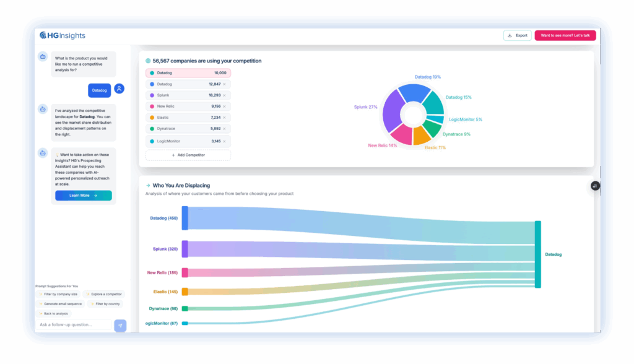This screenshot has width=634, height=364.
Task: Click the 'Ask a follow-up question' input field
Action: 74,324
